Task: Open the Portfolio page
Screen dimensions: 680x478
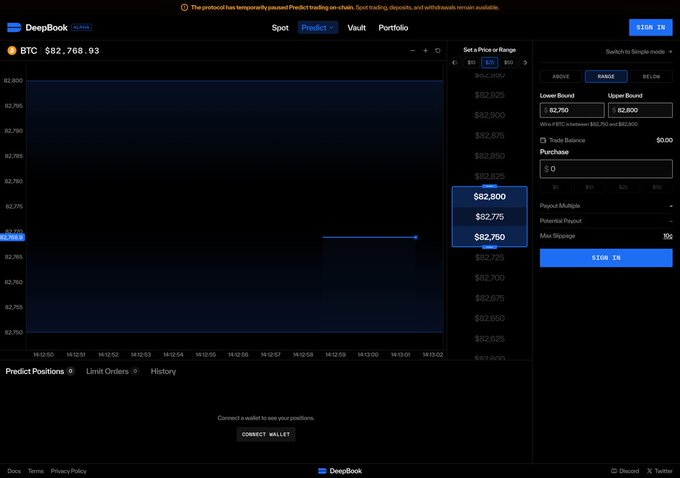Action: pyautogui.click(x=393, y=28)
